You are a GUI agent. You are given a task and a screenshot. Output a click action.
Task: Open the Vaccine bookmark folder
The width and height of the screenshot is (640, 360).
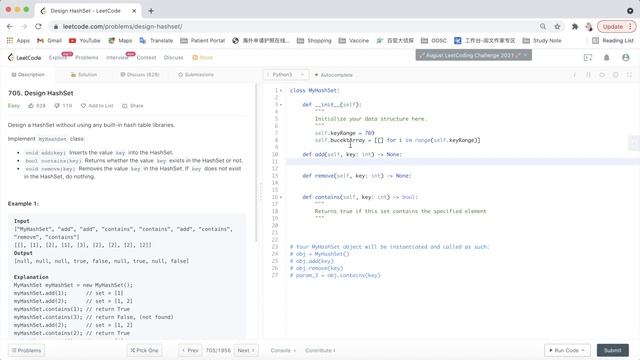pyautogui.click(x=354, y=40)
